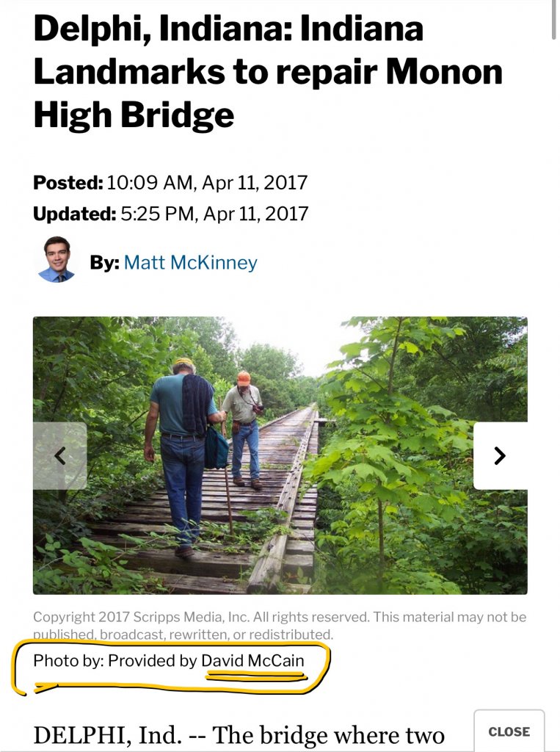Screen dimensions: 560x752
Task: Go to the previous slideshow photo
Action: (60, 455)
